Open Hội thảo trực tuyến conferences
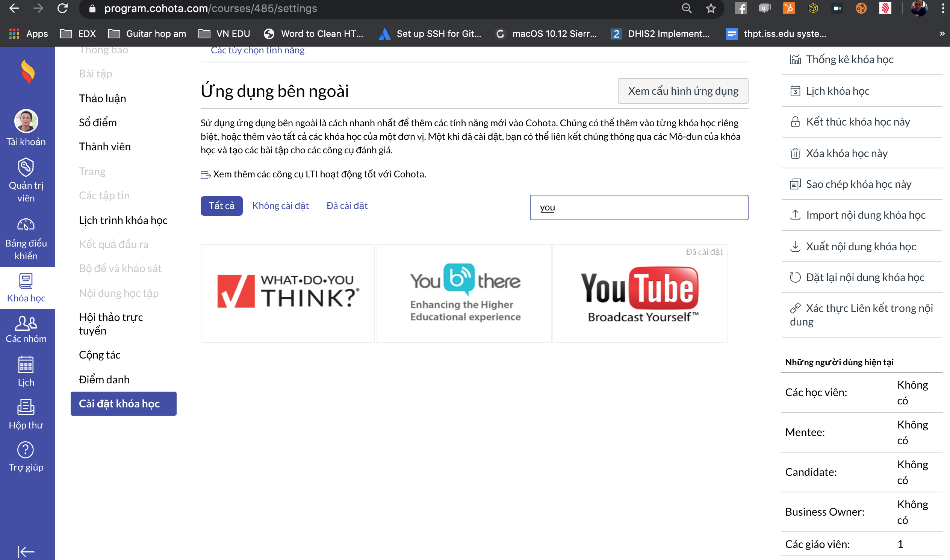The image size is (950, 560). (111, 324)
